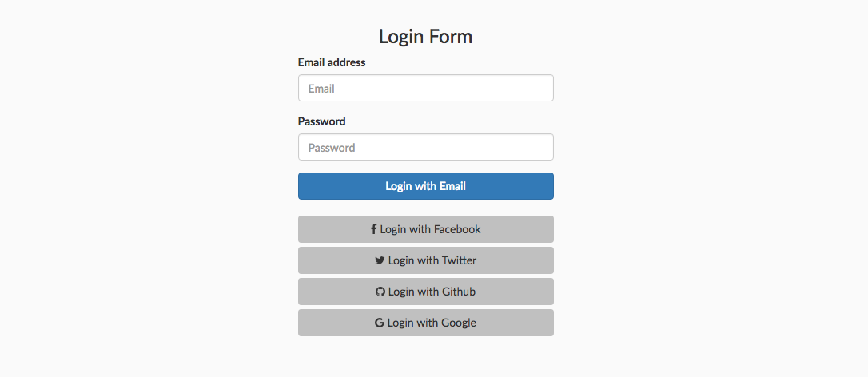Click the 'Login Form' heading

[426, 37]
